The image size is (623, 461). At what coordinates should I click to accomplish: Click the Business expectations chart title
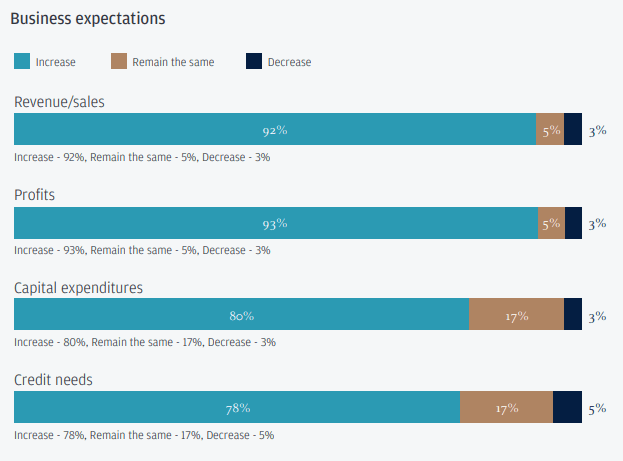90,19
